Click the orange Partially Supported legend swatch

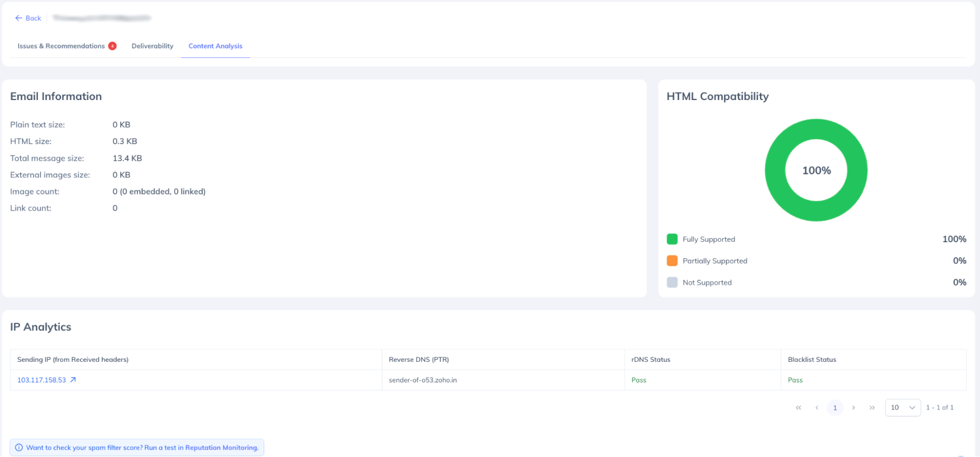[x=672, y=261]
